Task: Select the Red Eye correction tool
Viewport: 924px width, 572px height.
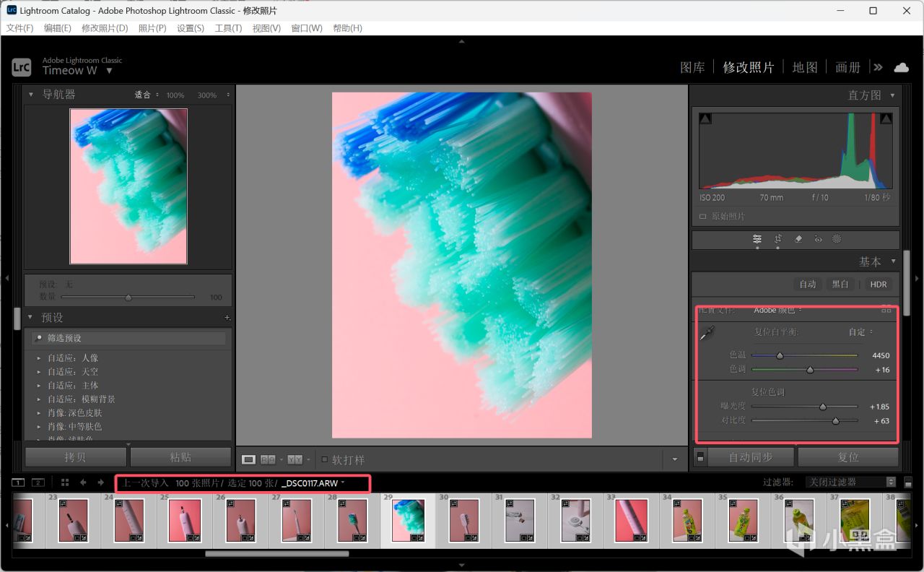Action: click(x=818, y=239)
